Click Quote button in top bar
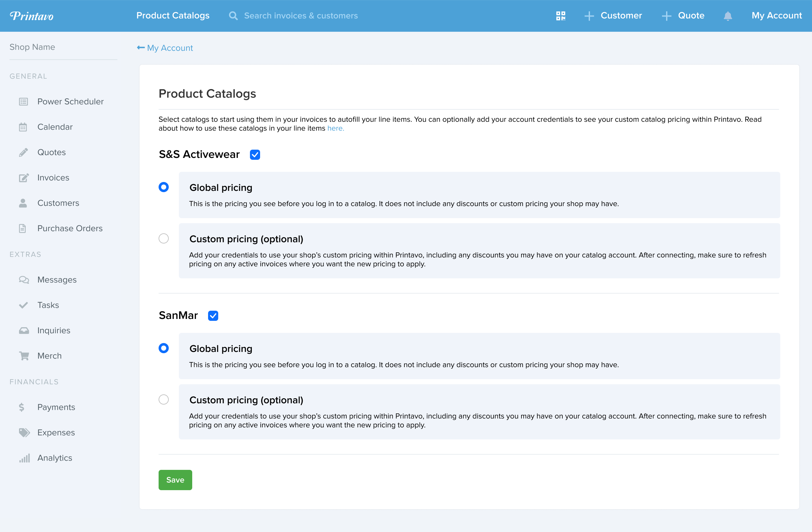812x532 pixels. [691, 16]
